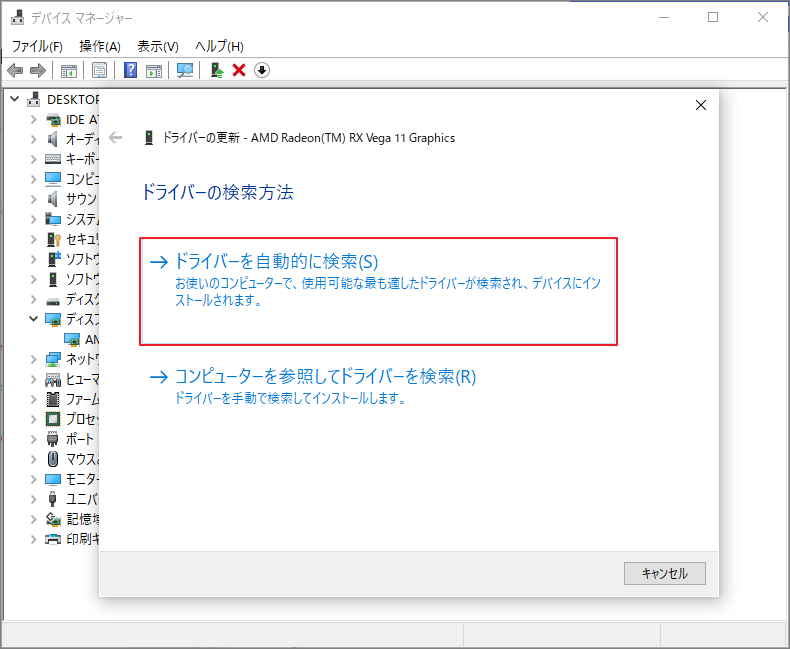Click the circled down-arrow toolbar icon
Image resolution: width=790 pixels, height=649 pixels.
click(261, 70)
